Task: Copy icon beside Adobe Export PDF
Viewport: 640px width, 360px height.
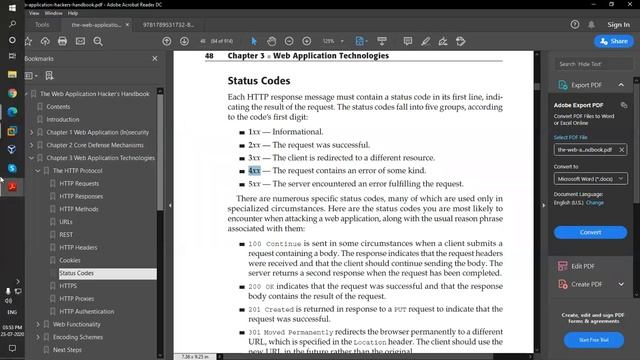Action: [x=624, y=105]
